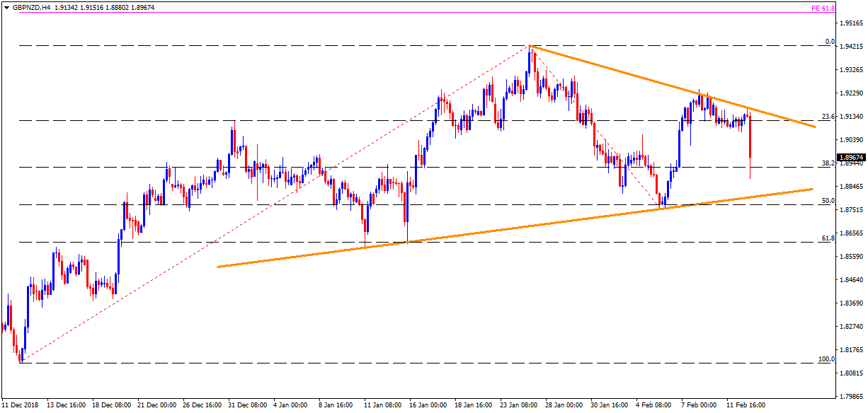Select the 38.2 Fibonacci level label

(x=828, y=163)
